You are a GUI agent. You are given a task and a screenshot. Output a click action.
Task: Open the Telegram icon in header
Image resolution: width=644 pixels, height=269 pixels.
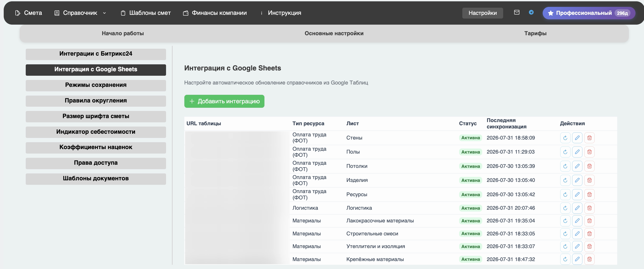tap(531, 12)
